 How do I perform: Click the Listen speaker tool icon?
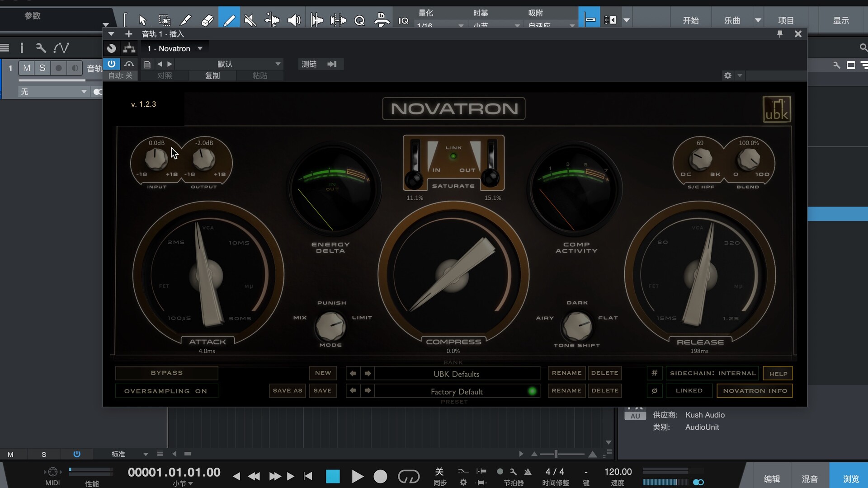pyautogui.click(x=294, y=20)
